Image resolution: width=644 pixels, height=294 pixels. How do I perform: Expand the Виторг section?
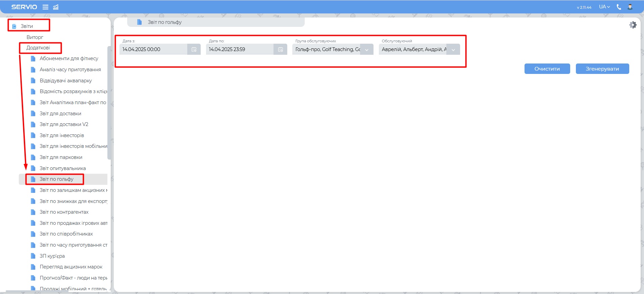(35, 37)
